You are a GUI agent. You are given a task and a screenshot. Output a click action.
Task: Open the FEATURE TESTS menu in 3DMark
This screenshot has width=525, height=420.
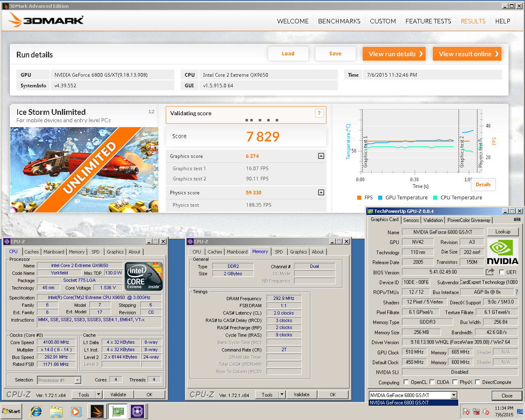click(428, 21)
